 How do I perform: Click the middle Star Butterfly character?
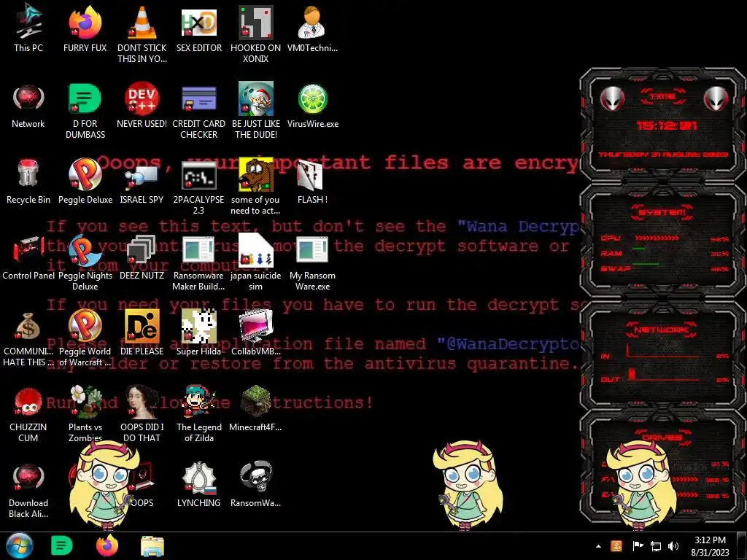point(468,485)
